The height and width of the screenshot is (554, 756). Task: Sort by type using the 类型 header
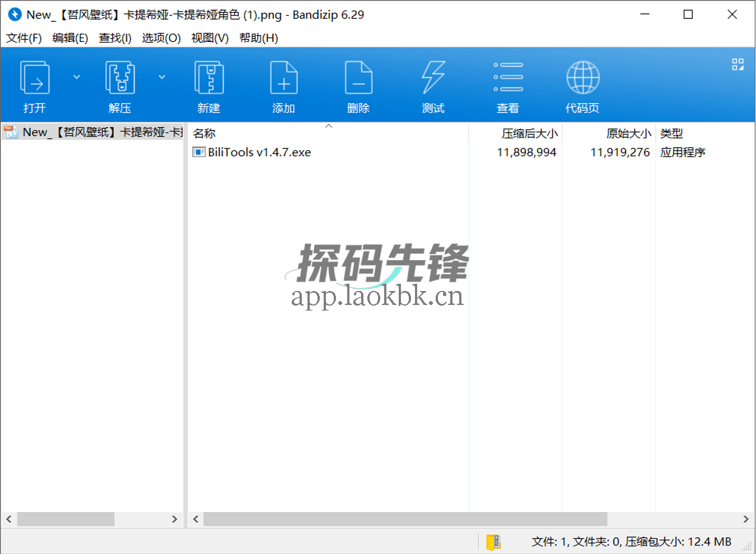671,133
